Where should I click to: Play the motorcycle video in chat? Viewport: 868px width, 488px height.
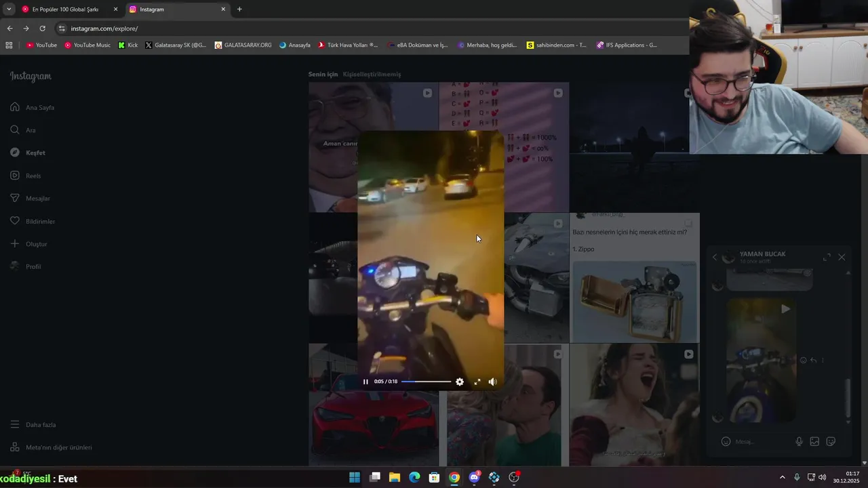(785, 309)
